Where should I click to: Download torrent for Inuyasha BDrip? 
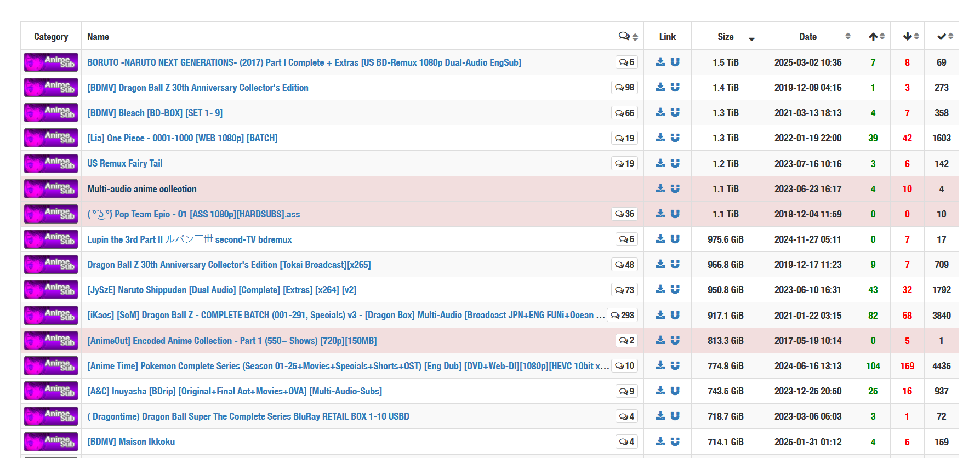coord(660,391)
